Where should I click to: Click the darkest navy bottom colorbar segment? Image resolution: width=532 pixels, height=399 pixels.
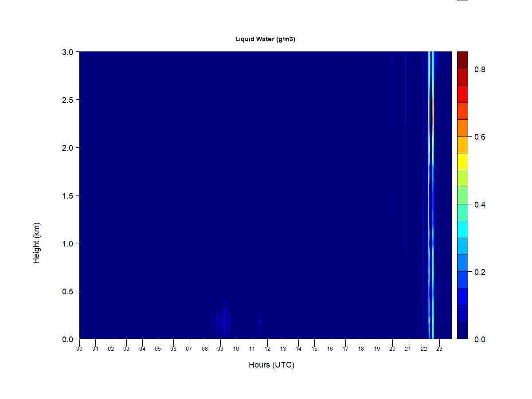(x=462, y=330)
